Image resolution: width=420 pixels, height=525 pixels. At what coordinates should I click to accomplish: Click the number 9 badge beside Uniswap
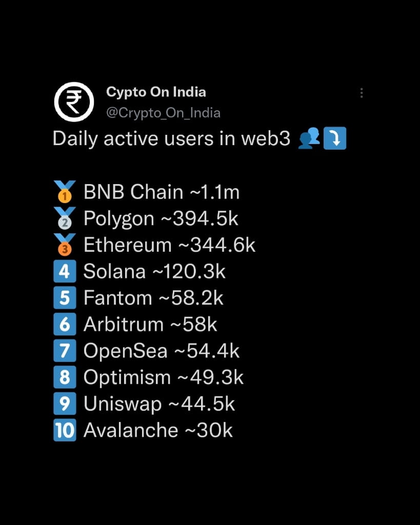click(64, 403)
